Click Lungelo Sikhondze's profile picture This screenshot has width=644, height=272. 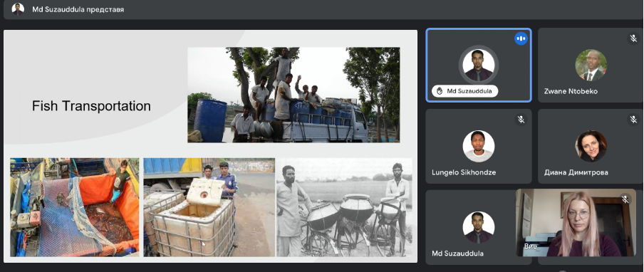pos(479,146)
